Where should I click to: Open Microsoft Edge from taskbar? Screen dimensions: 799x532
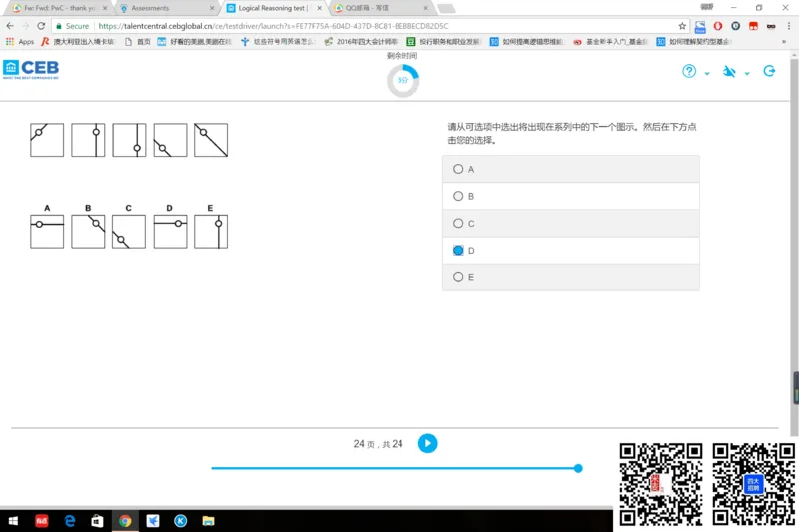(x=70, y=521)
